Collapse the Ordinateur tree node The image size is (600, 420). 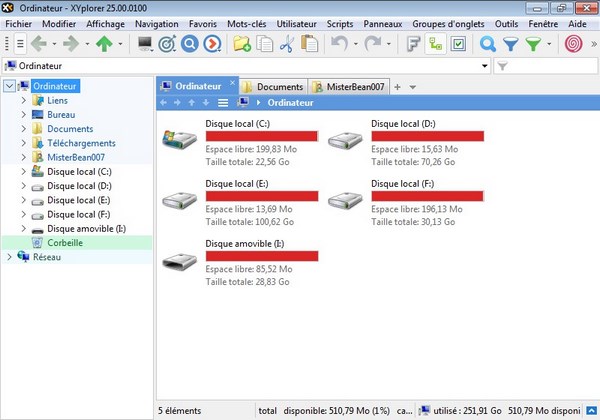[9, 86]
